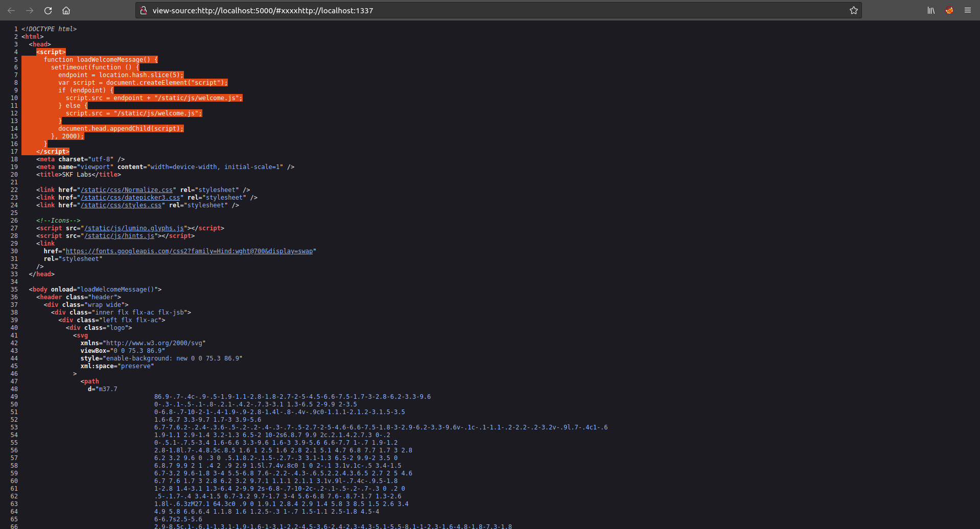Screen dimensions: 980x529
Task: Open the fonts.googleapis.com stylesheet link
Action: 189,251
